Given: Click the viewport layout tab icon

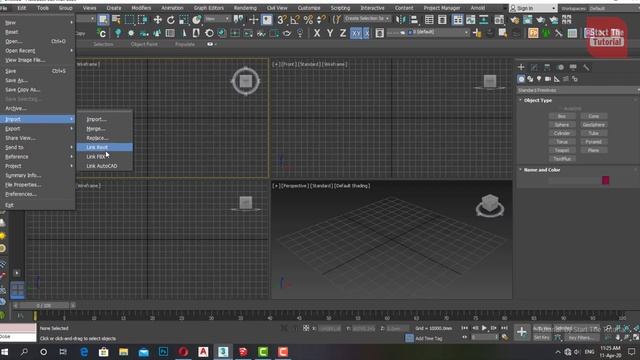Looking at the screenshot, I should [x=17, y=290].
